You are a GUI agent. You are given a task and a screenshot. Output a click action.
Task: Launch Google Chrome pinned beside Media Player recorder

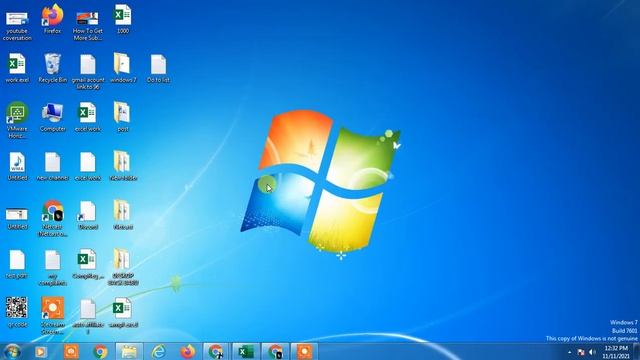point(100,351)
